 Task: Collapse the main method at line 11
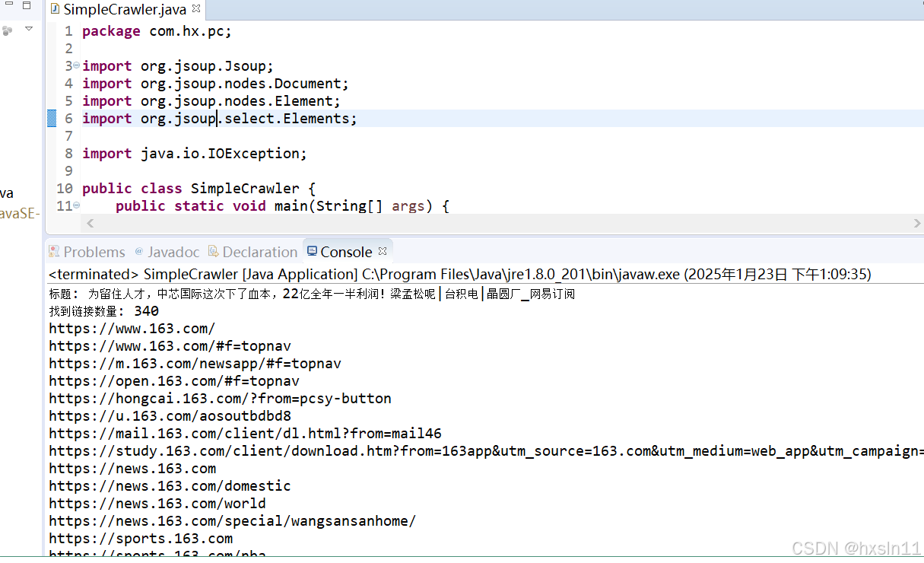pyautogui.click(x=75, y=205)
